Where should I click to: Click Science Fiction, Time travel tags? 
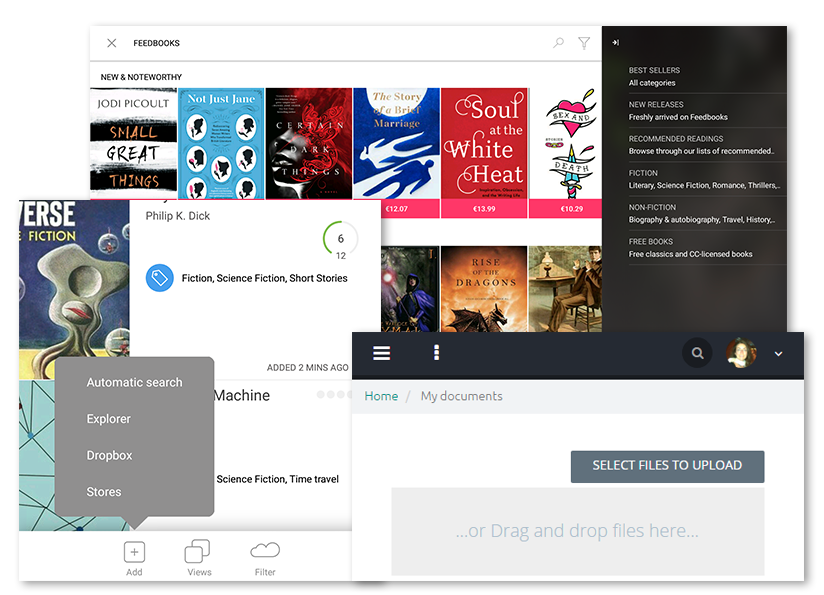[277, 479]
